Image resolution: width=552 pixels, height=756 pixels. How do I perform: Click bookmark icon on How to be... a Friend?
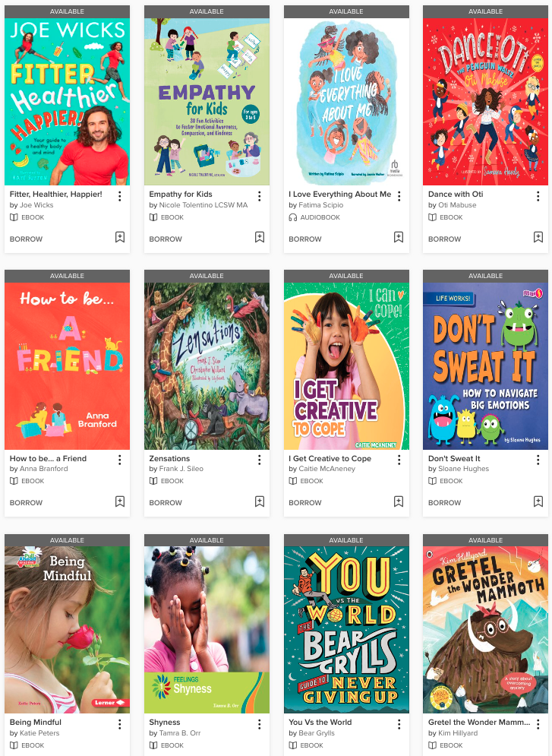[x=120, y=501]
